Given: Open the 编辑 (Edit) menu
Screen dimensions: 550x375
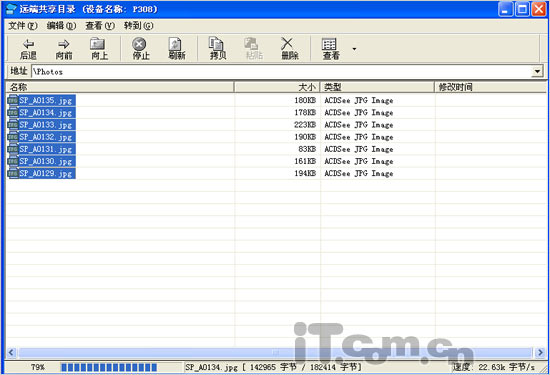Looking at the screenshot, I should click(61, 26).
